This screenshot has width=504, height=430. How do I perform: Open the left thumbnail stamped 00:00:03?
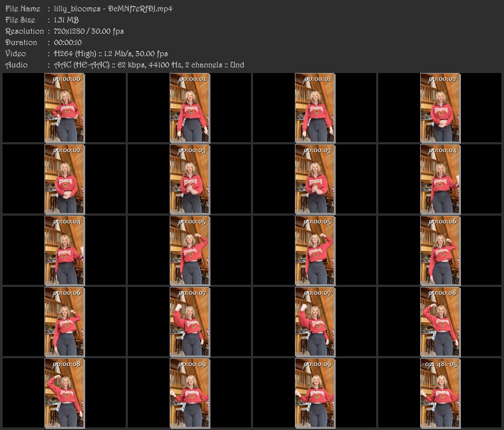click(x=190, y=179)
